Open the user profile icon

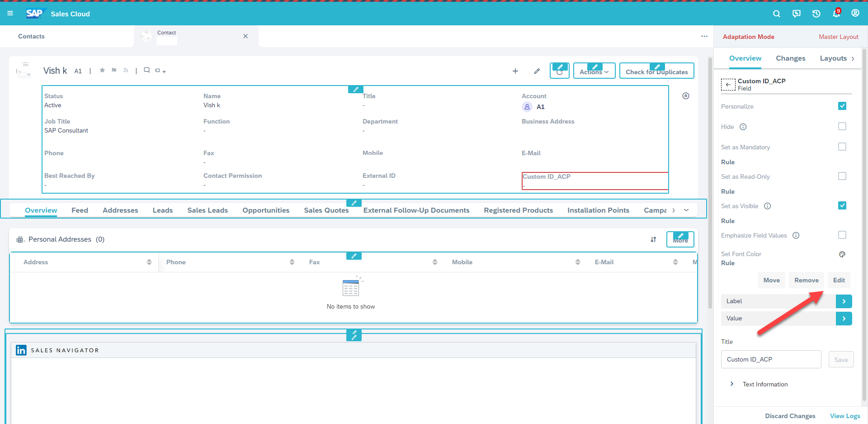pos(855,13)
